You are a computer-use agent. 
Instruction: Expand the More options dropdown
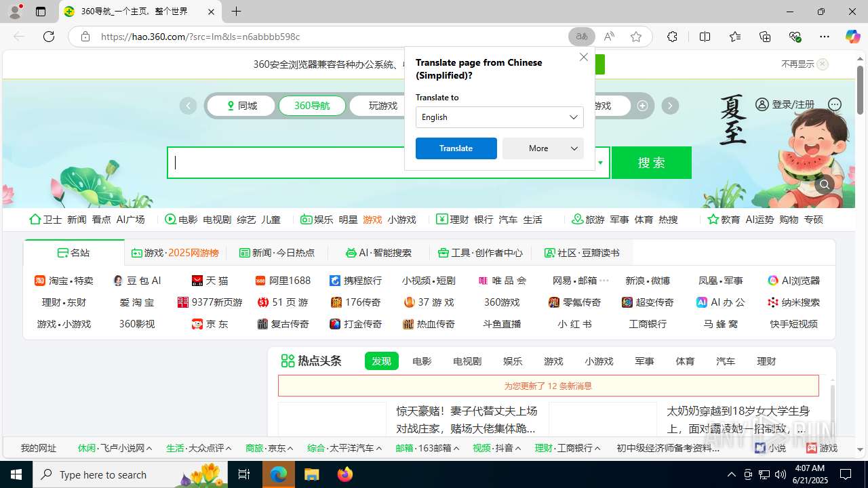[543, 148]
